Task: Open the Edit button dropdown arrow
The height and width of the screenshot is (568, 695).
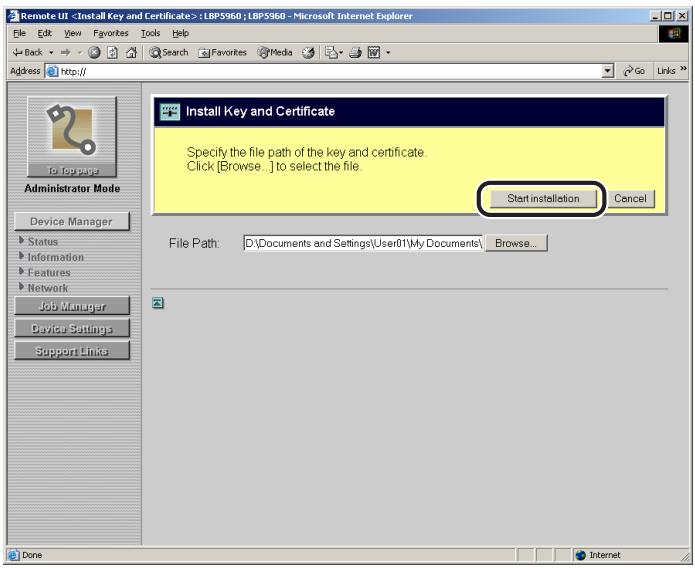Action: click(388, 52)
